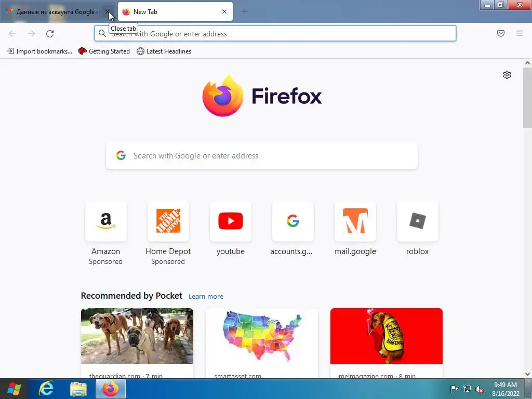Open Windows Start menu
This screenshot has width=532, height=399.
[x=14, y=389]
